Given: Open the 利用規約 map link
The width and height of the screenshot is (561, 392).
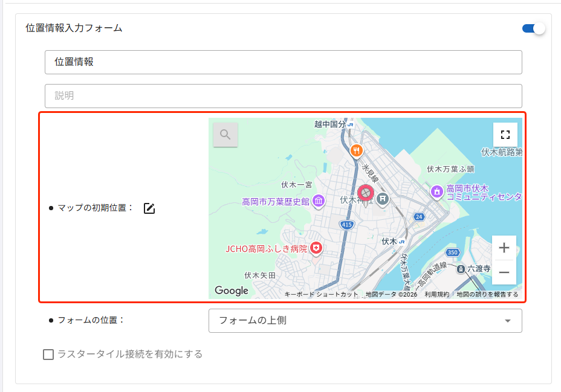Looking at the screenshot, I should click(x=437, y=294).
